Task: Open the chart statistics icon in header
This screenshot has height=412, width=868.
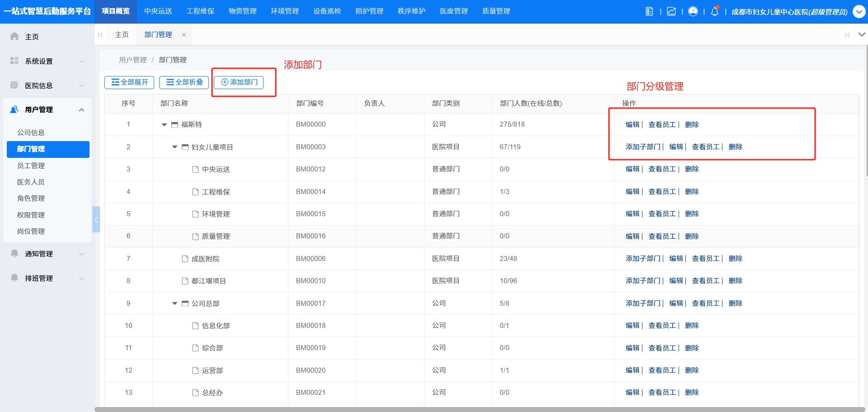Action: (x=671, y=11)
